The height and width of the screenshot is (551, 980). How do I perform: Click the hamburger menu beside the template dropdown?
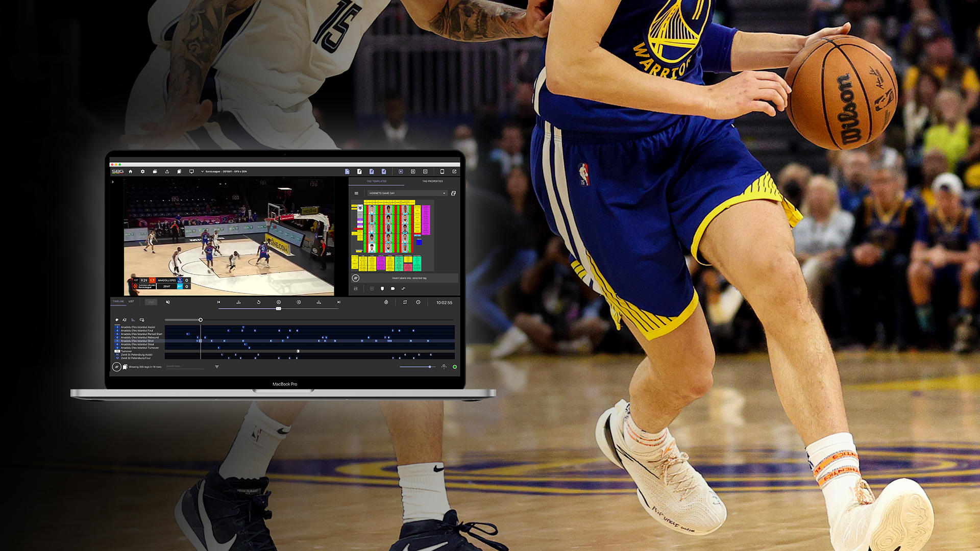pos(356,193)
